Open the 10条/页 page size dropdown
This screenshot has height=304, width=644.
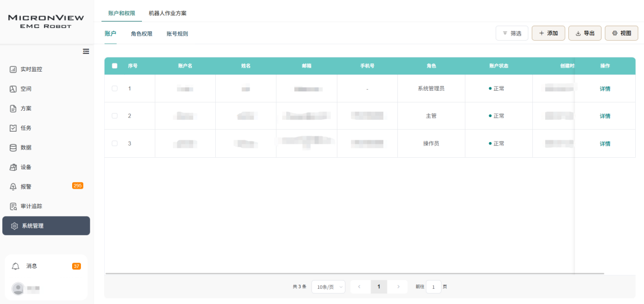coord(328,287)
